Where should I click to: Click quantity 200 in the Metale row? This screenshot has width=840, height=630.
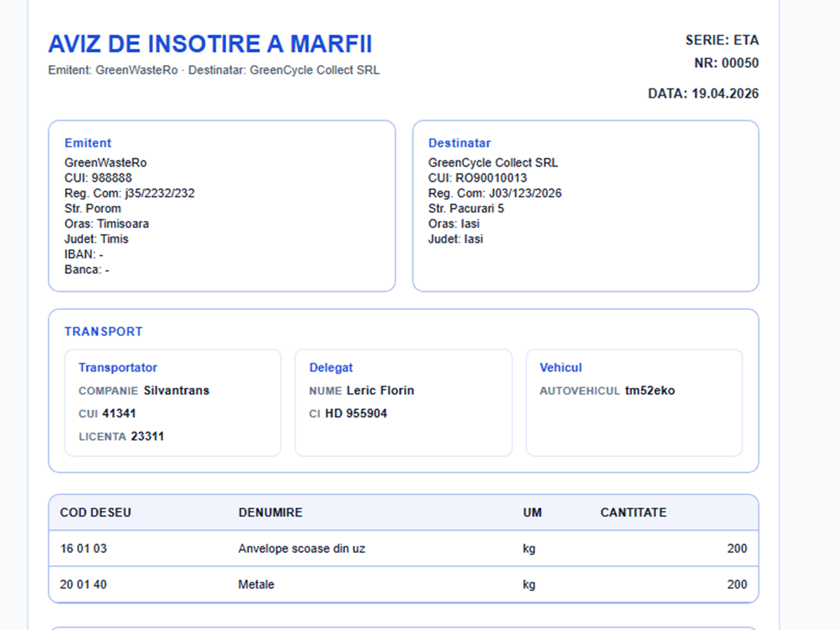pyautogui.click(x=737, y=584)
